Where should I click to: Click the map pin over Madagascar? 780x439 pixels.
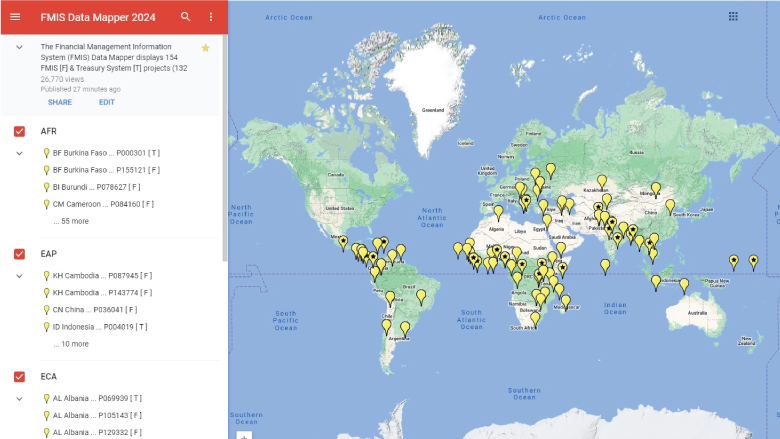tap(566, 302)
